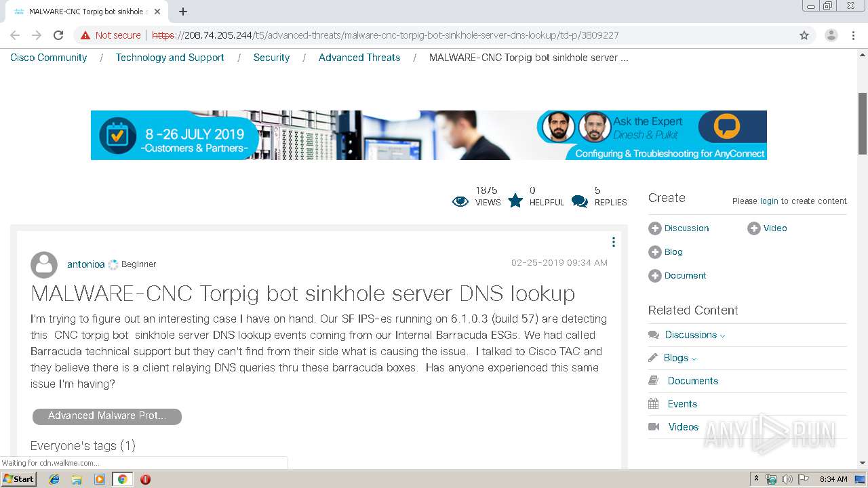The image size is (868, 488).
Task: Open antonioa user profile link
Action: (85, 264)
